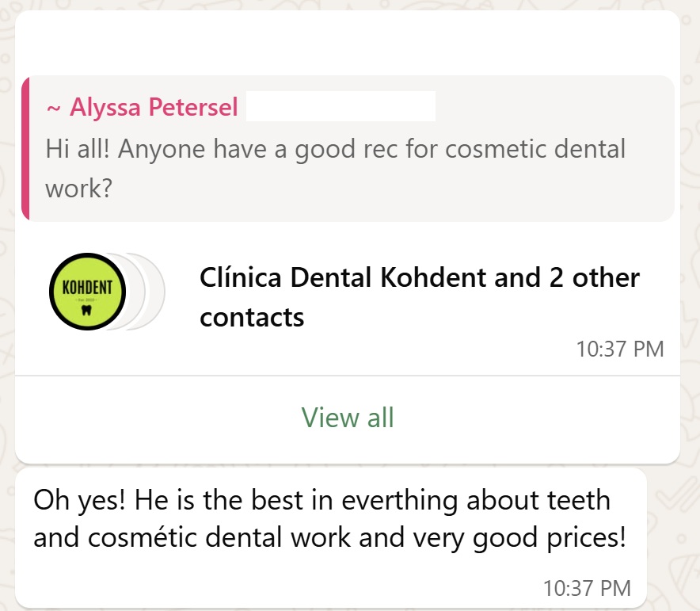Click the pink bar on the quoted reply
The height and width of the screenshot is (611, 700).
click(25, 148)
